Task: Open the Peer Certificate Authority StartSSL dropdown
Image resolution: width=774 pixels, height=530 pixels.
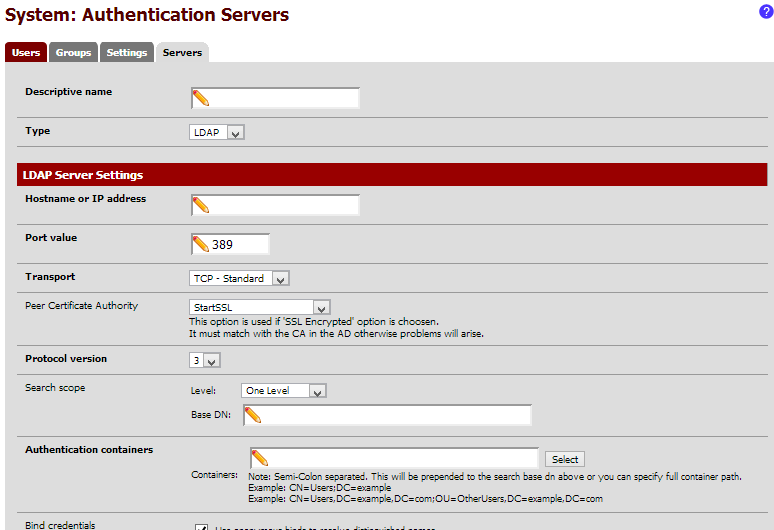Action: coord(259,307)
